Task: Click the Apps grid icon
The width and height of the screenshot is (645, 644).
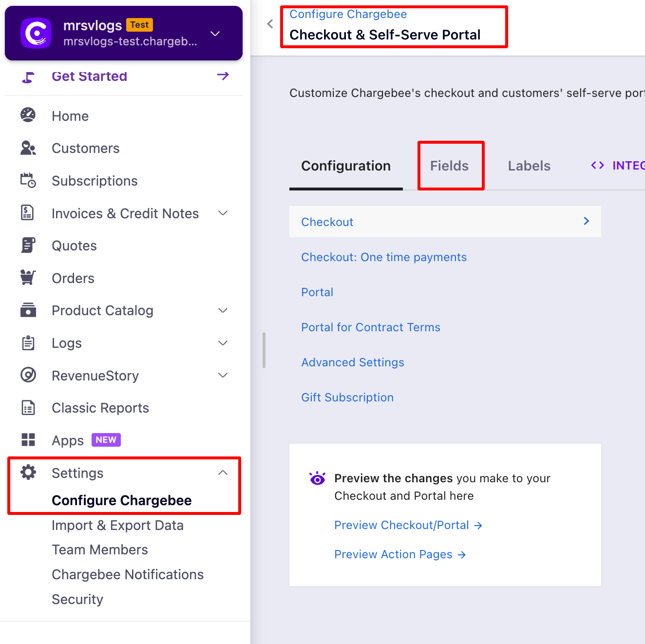Action: tap(28, 440)
